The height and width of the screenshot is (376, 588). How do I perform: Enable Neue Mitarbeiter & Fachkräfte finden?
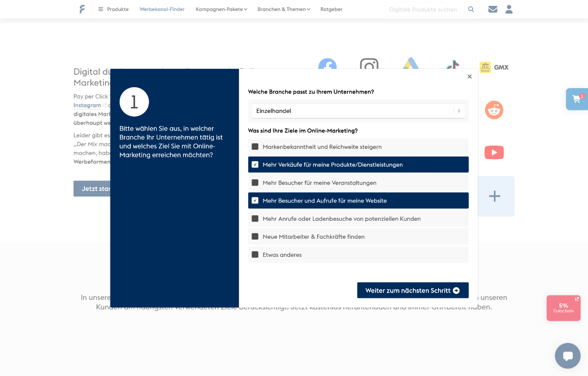(255, 237)
